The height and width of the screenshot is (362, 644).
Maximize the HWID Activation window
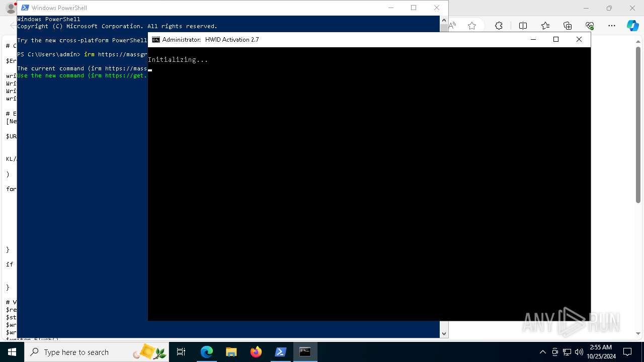[x=556, y=39]
